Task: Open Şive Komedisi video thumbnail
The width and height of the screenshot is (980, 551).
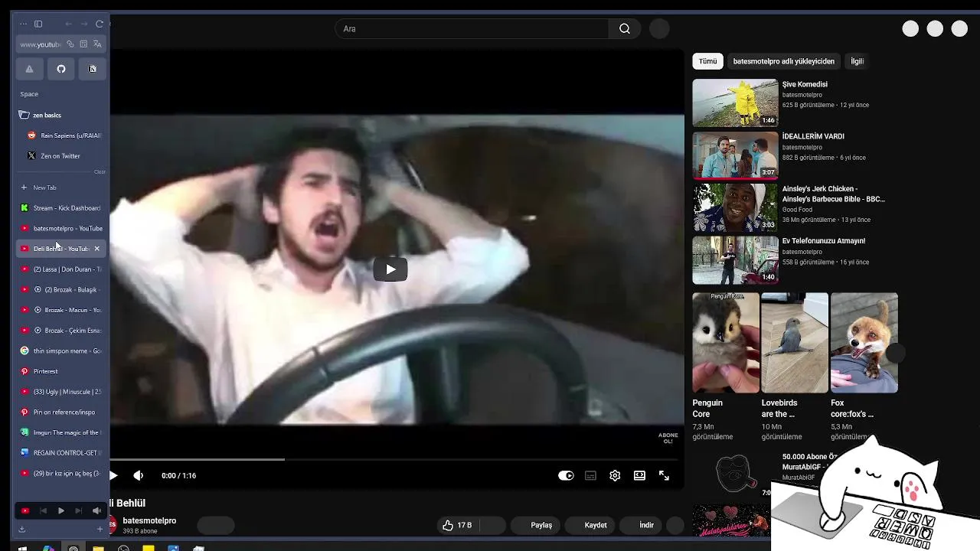Action: pos(735,103)
